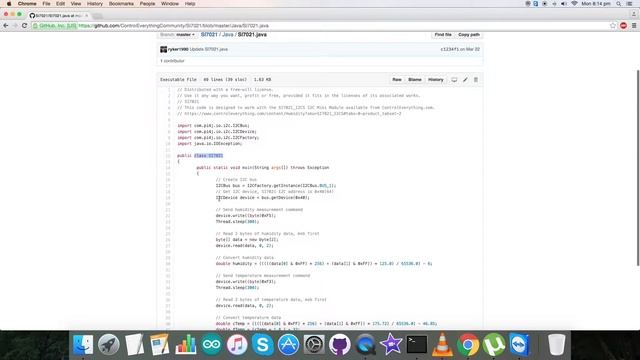
Task: Open Notification Center icon
Action: click(630, 4)
